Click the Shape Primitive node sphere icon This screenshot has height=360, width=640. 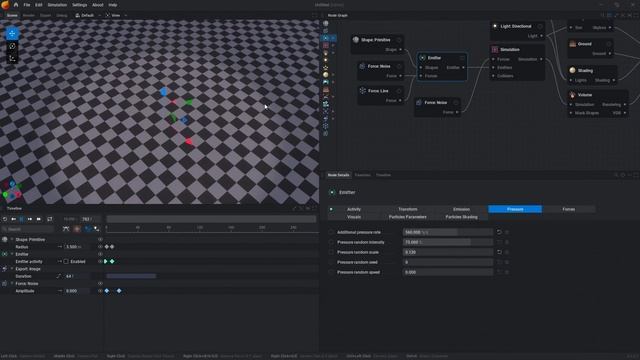pyautogui.click(x=356, y=40)
